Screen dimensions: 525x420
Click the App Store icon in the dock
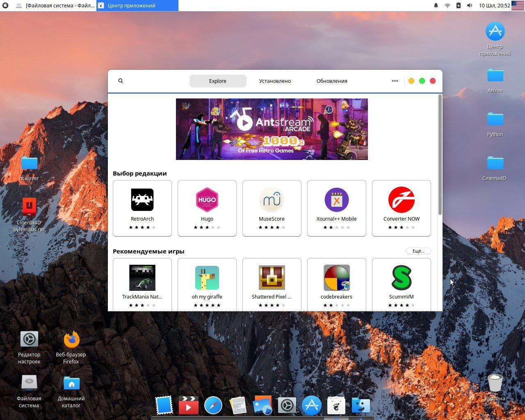[312, 405]
